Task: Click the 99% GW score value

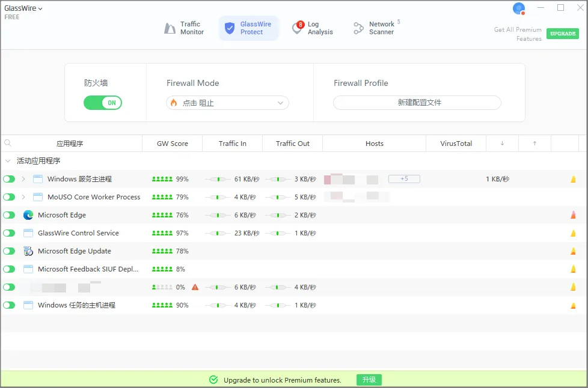Action: 182,179
